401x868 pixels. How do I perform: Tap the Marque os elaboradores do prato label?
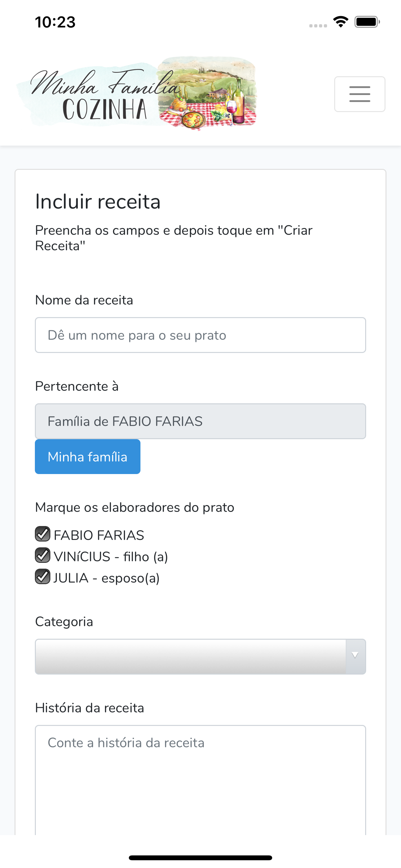coord(134,507)
